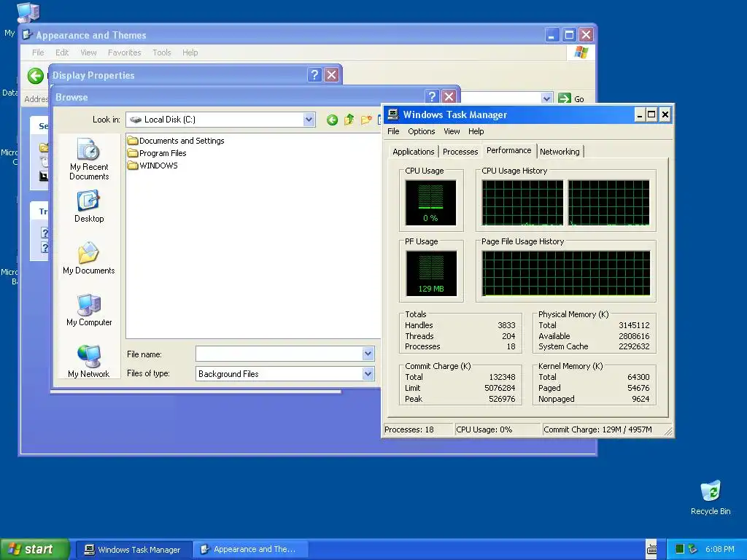
Task: Select the Program Files folder
Action: (158, 153)
